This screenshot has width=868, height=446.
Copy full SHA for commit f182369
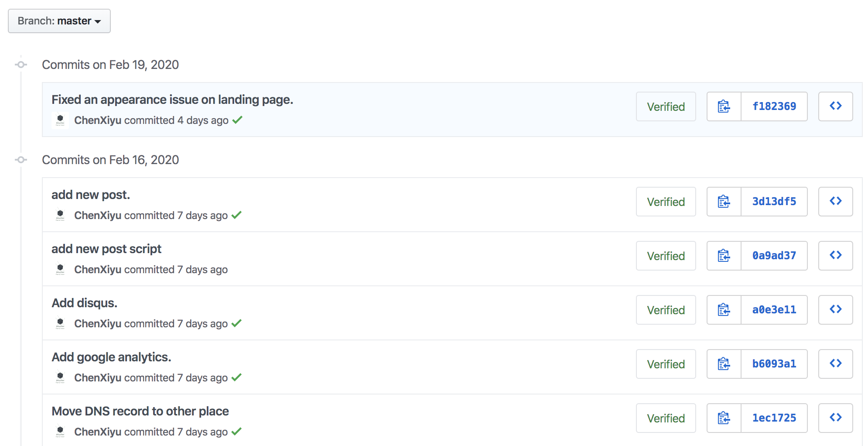[x=724, y=106]
